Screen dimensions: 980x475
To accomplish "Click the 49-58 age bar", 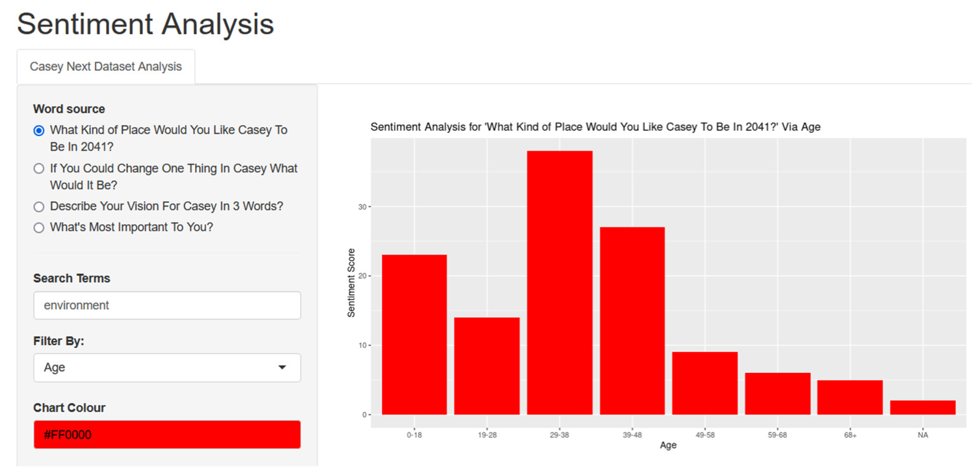I will click(705, 383).
